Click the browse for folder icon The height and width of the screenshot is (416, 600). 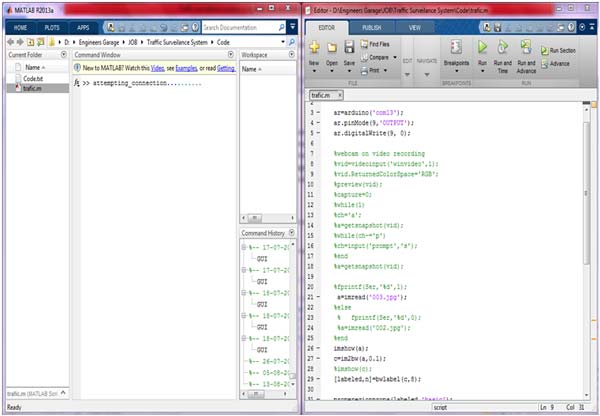40,42
